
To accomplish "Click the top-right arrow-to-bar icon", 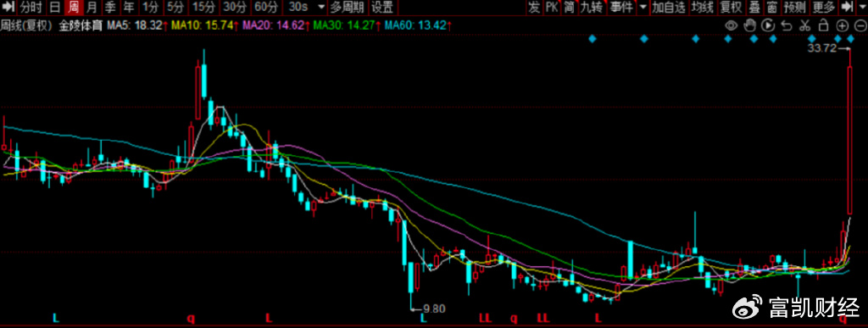I will click(847, 7).
